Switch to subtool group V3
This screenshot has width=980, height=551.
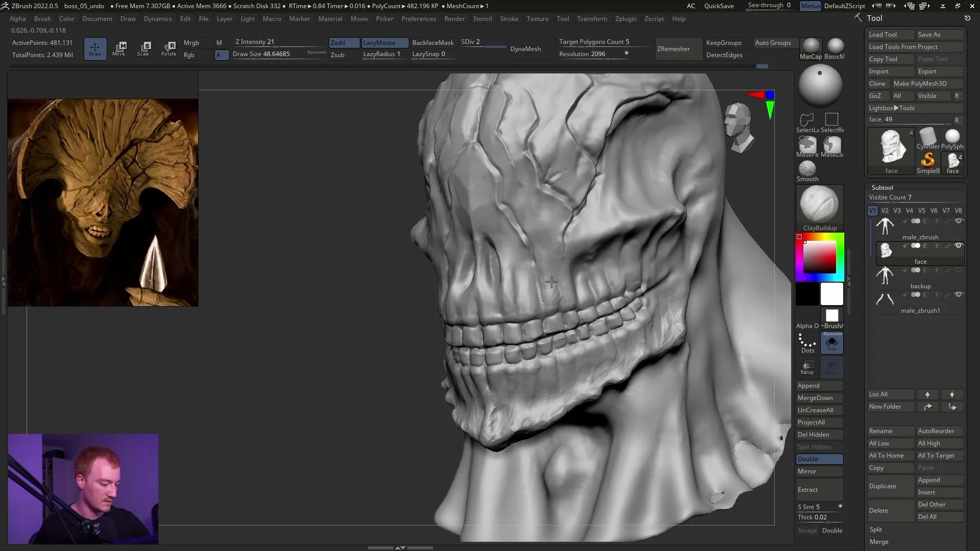[x=897, y=210]
